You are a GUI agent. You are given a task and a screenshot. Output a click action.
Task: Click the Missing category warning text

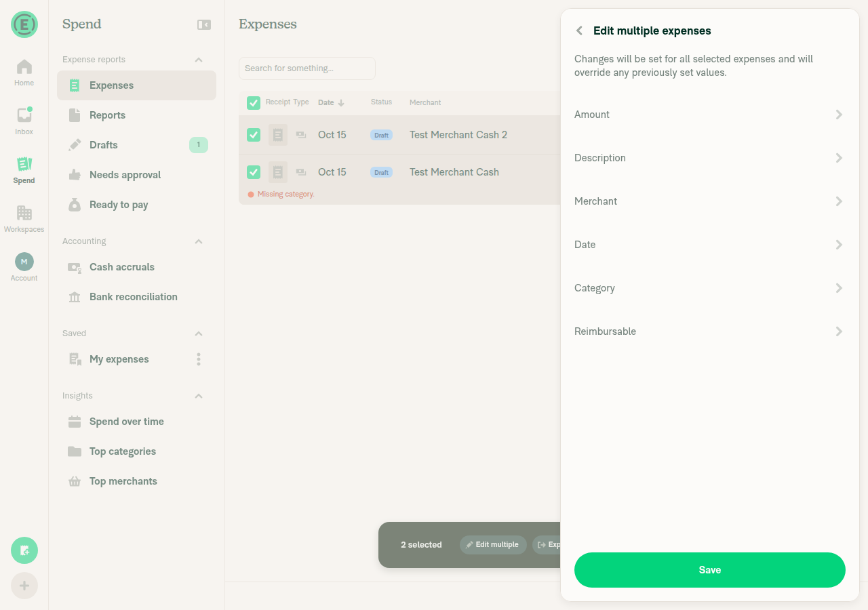point(285,194)
